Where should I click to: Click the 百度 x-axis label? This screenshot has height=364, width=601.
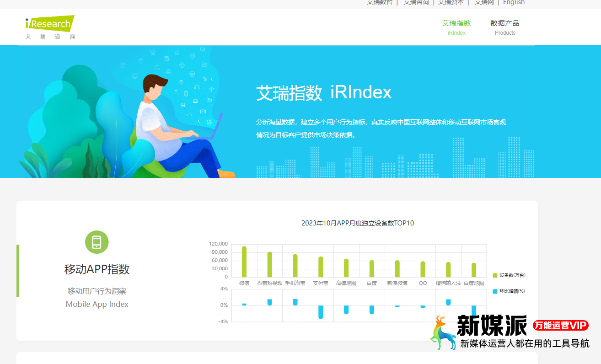pyautogui.click(x=372, y=283)
